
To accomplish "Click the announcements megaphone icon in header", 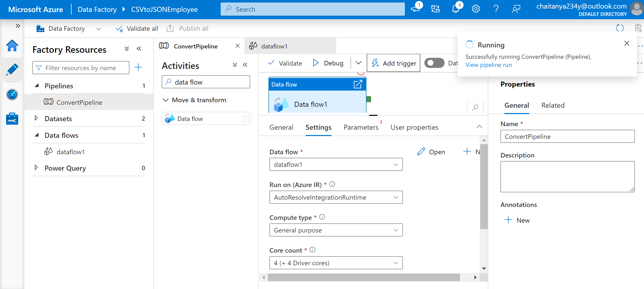I will tap(416, 9).
